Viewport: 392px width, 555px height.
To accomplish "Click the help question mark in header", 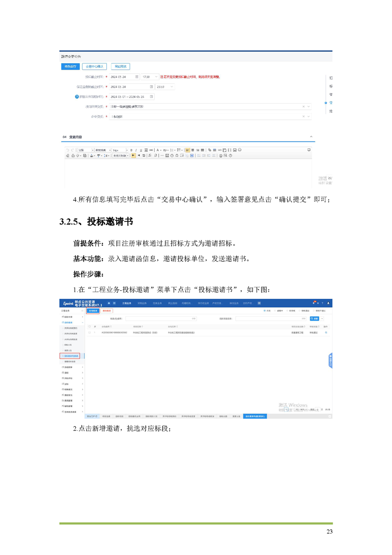I will click(322, 303).
